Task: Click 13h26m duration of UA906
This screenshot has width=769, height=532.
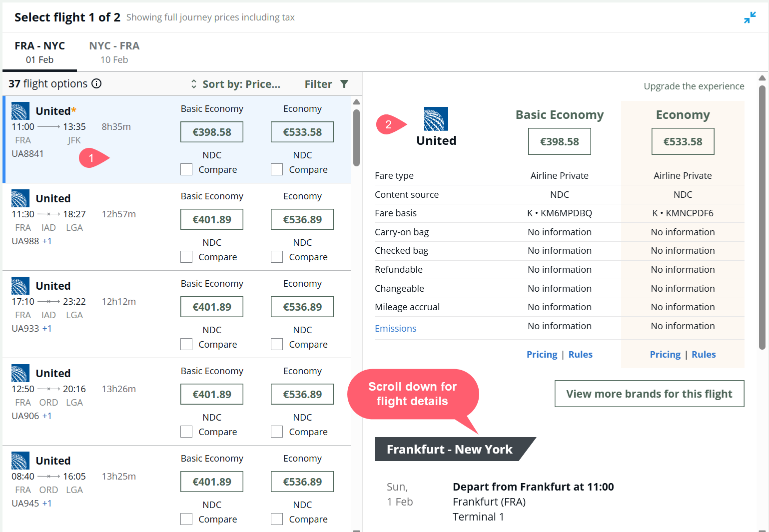Action: click(x=119, y=389)
